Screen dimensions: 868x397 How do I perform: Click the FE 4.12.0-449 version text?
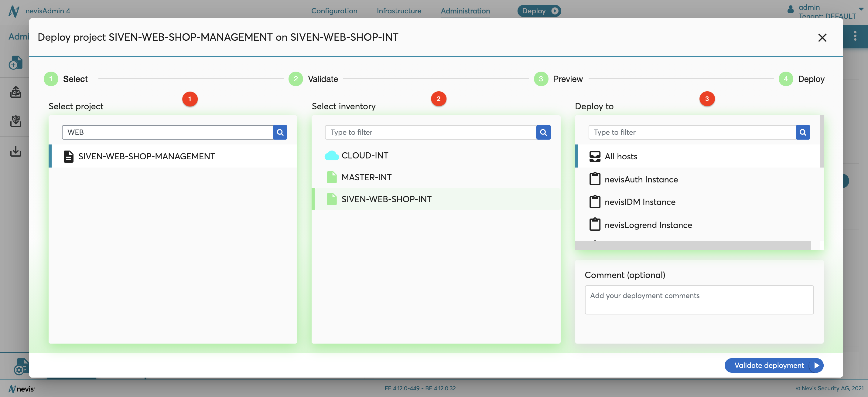tap(420, 388)
